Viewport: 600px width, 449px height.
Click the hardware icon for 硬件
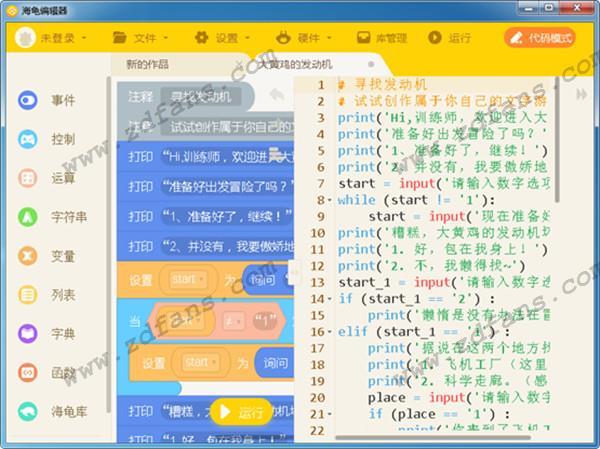pyautogui.click(x=283, y=38)
